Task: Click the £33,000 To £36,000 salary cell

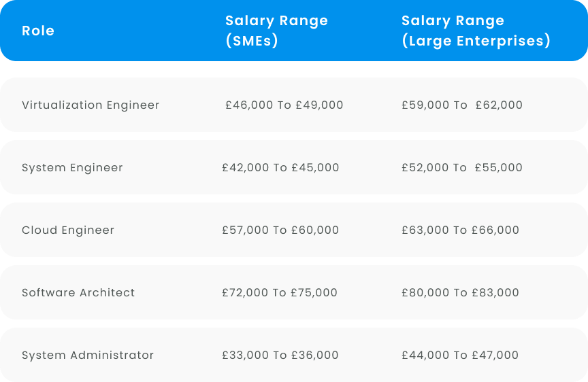Action: (x=280, y=355)
